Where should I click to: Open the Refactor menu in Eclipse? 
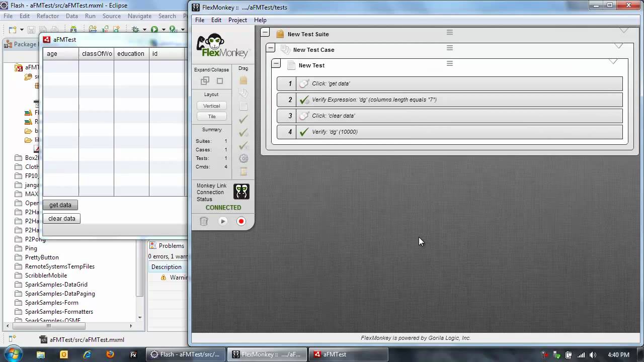click(x=48, y=16)
